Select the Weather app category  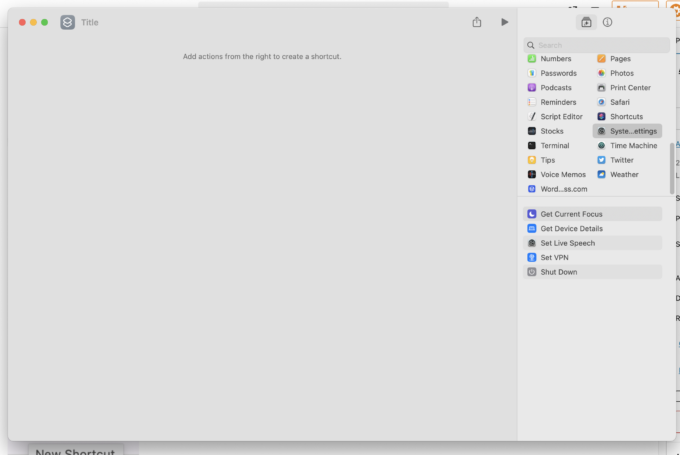coord(623,174)
